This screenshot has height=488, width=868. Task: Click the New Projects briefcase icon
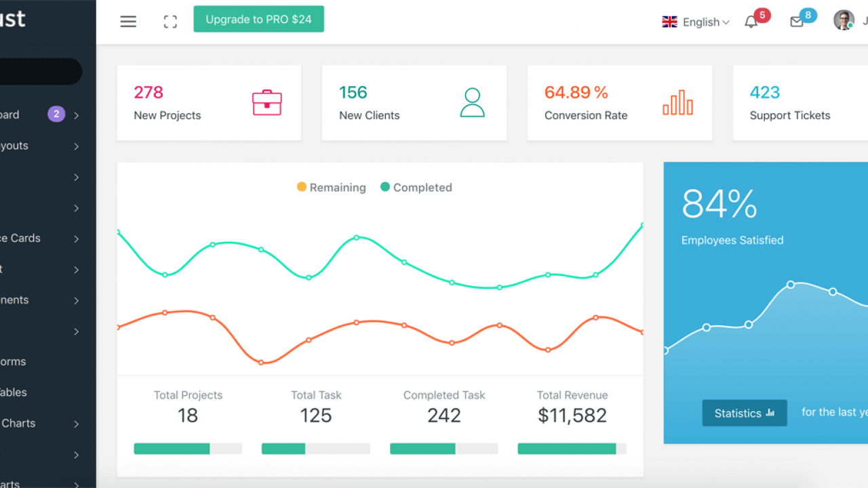[x=267, y=102]
